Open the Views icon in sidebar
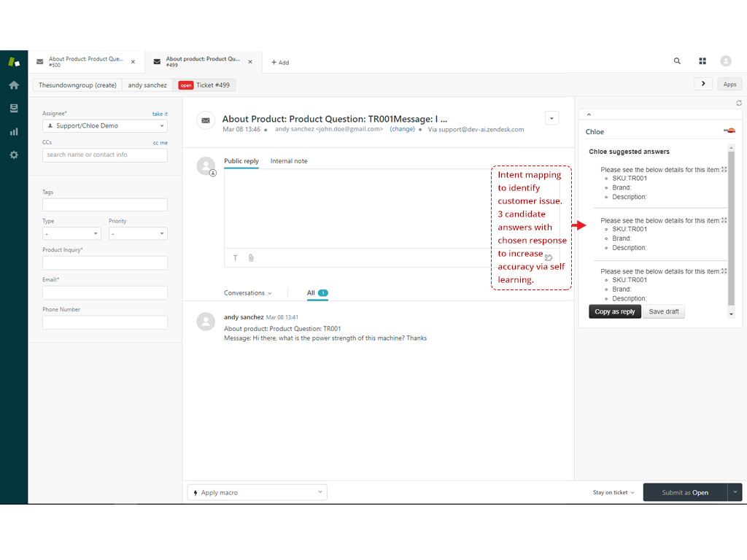Image resolution: width=747 pixels, height=560 pixels. point(14,109)
